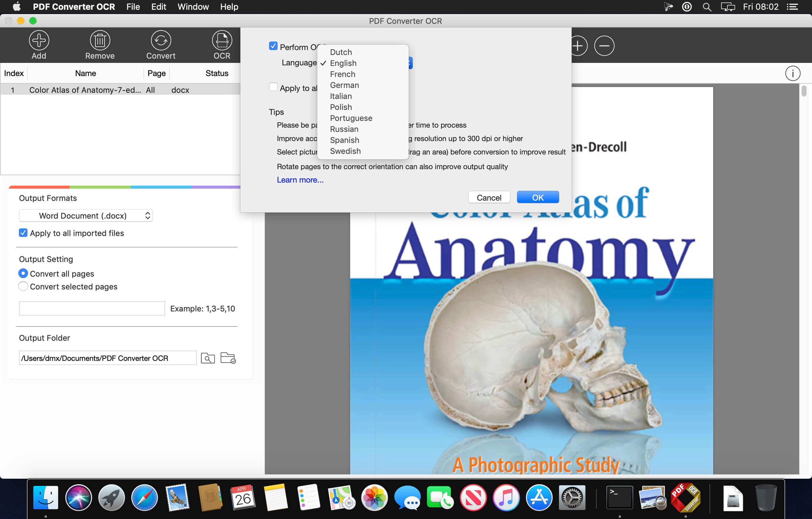Open the Word Document output format dropdown
This screenshot has height=519, width=812.
[86, 216]
